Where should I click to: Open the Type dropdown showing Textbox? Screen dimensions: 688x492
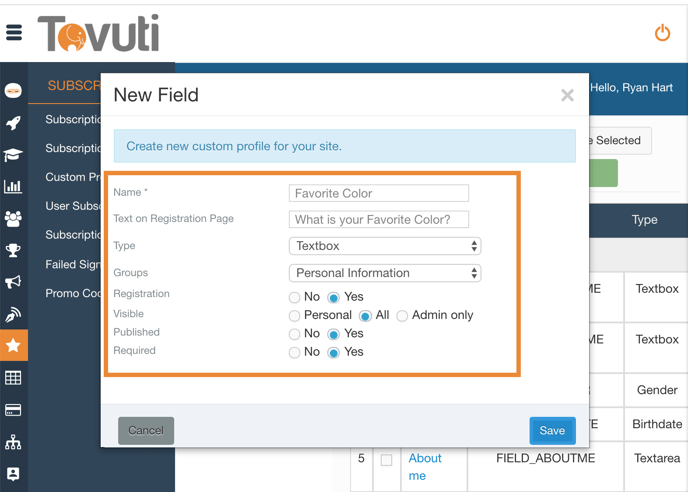click(384, 246)
